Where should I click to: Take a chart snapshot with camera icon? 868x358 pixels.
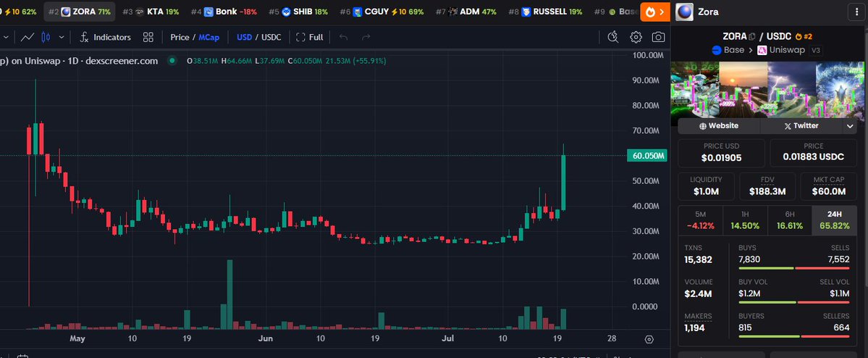(658, 37)
